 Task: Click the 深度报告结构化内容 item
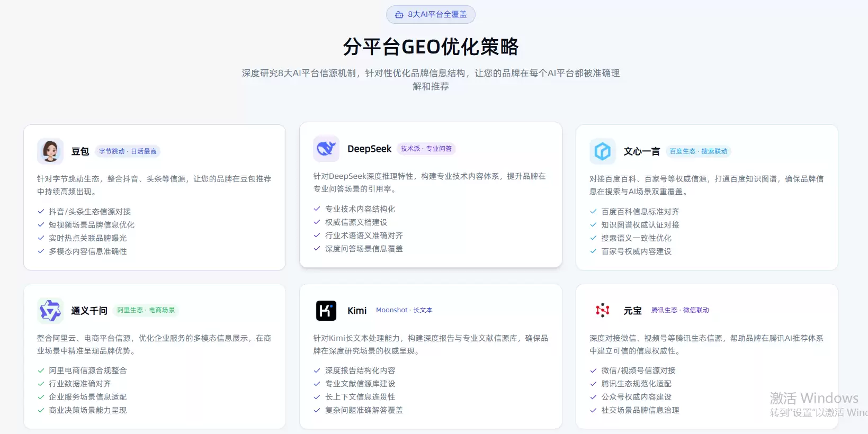354,370
